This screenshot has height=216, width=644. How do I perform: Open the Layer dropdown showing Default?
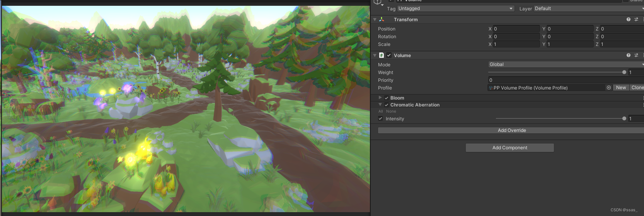(589, 8)
